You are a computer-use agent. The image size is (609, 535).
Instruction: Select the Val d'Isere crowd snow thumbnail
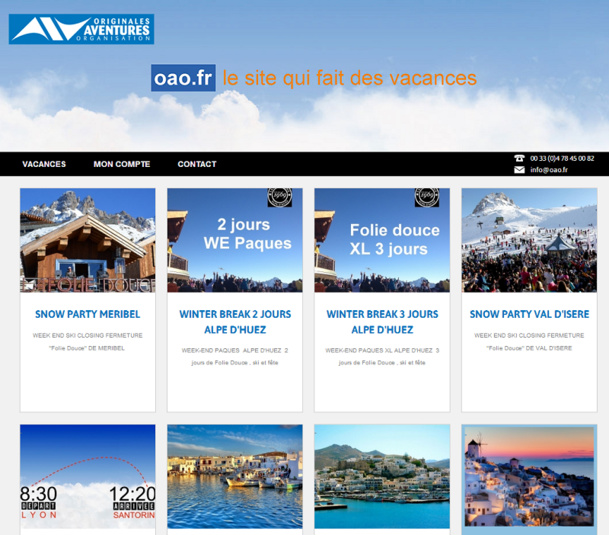click(x=529, y=240)
